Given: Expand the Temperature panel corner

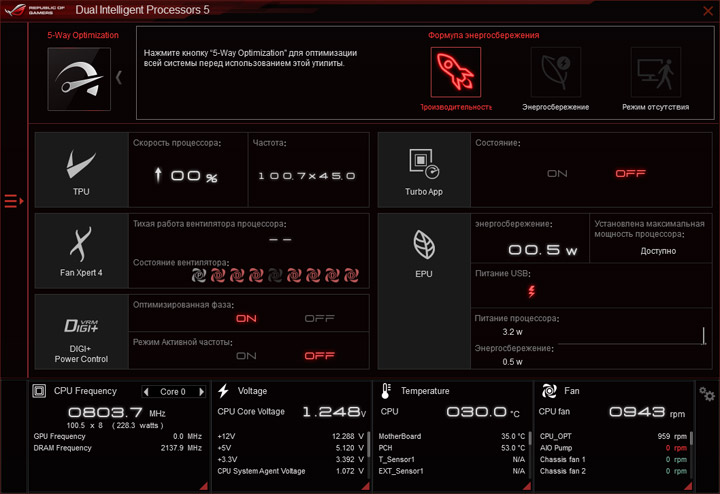Looking at the screenshot, I should tap(527, 486).
